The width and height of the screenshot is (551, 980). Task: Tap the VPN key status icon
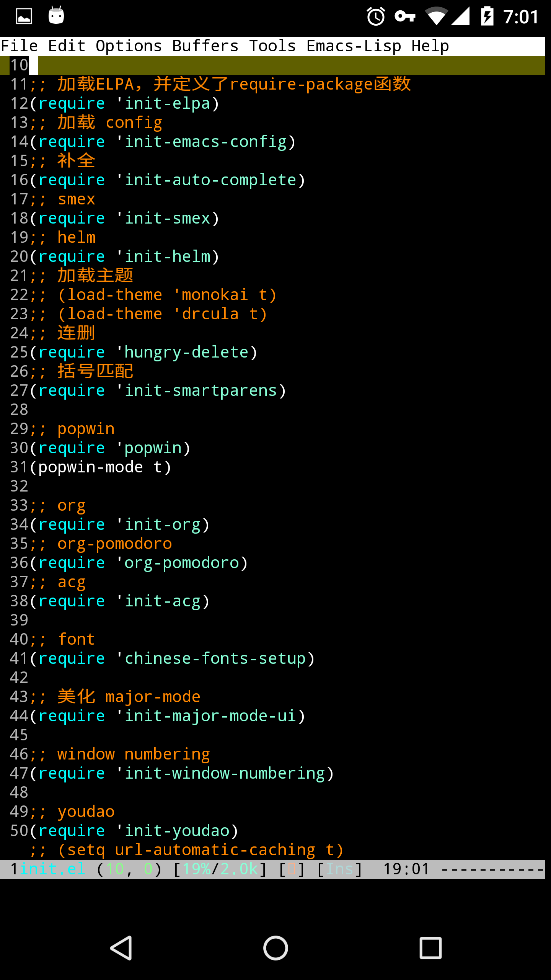pyautogui.click(x=405, y=16)
